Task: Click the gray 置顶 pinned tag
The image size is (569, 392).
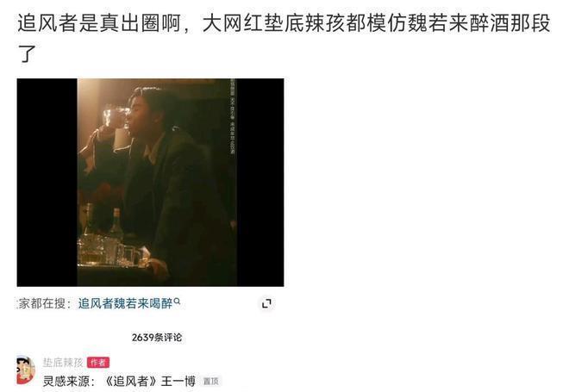Action: coord(211,381)
